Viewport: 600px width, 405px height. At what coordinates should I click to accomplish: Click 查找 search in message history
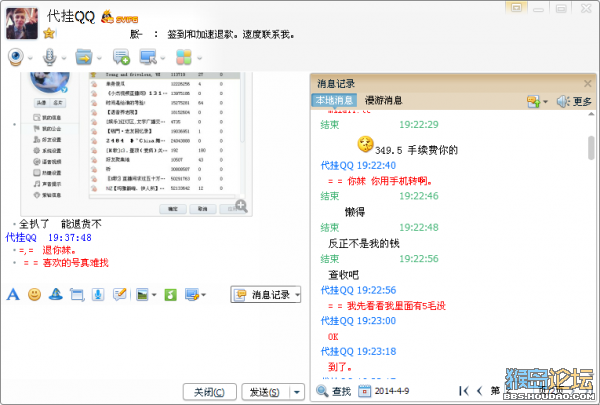coord(334,391)
